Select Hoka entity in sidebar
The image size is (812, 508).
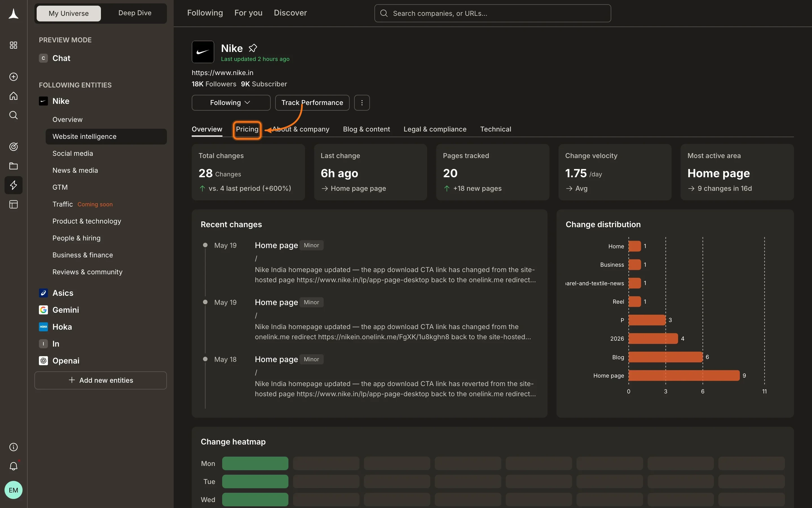pos(55,327)
